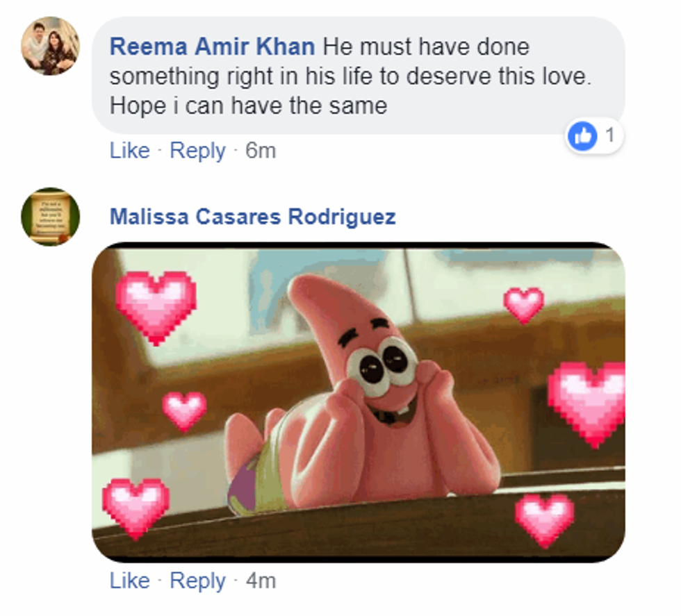
Task: Open Malissa Casares Rodriguez's profile picture
Action: click(x=50, y=216)
